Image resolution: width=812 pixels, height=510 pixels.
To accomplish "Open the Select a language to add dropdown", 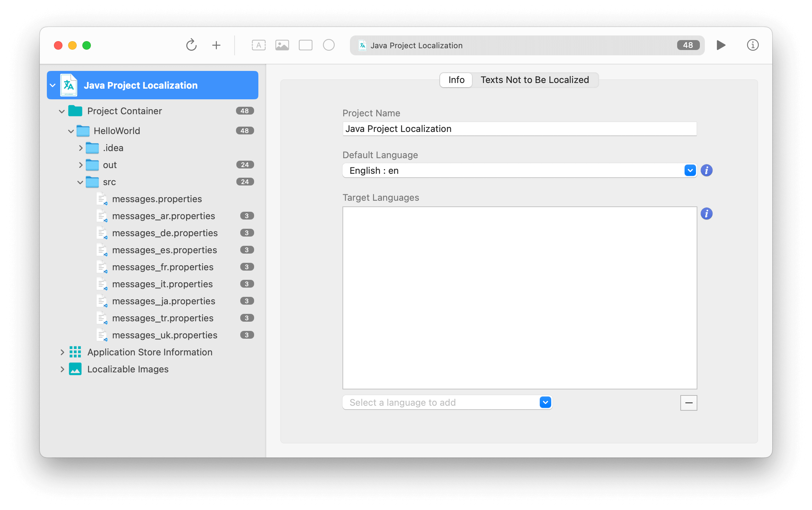I will click(x=545, y=403).
